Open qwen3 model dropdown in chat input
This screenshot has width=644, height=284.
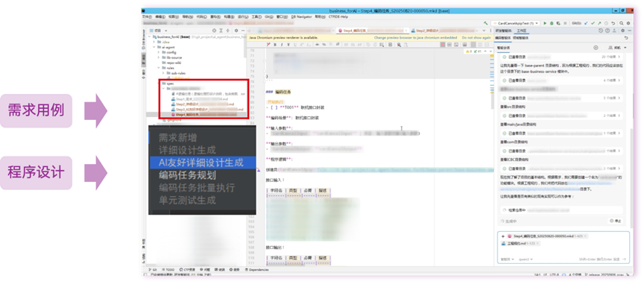pyautogui.click(x=526, y=259)
